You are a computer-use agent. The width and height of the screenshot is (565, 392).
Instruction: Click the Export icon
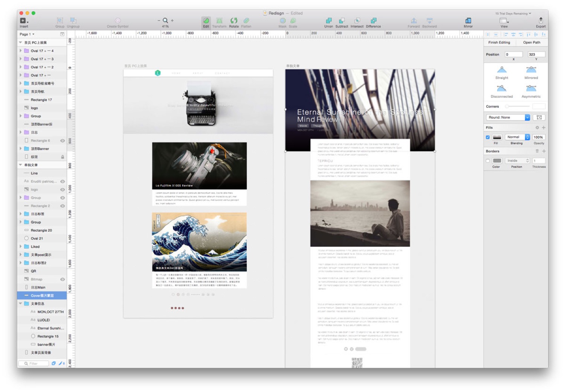pyautogui.click(x=541, y=21)
